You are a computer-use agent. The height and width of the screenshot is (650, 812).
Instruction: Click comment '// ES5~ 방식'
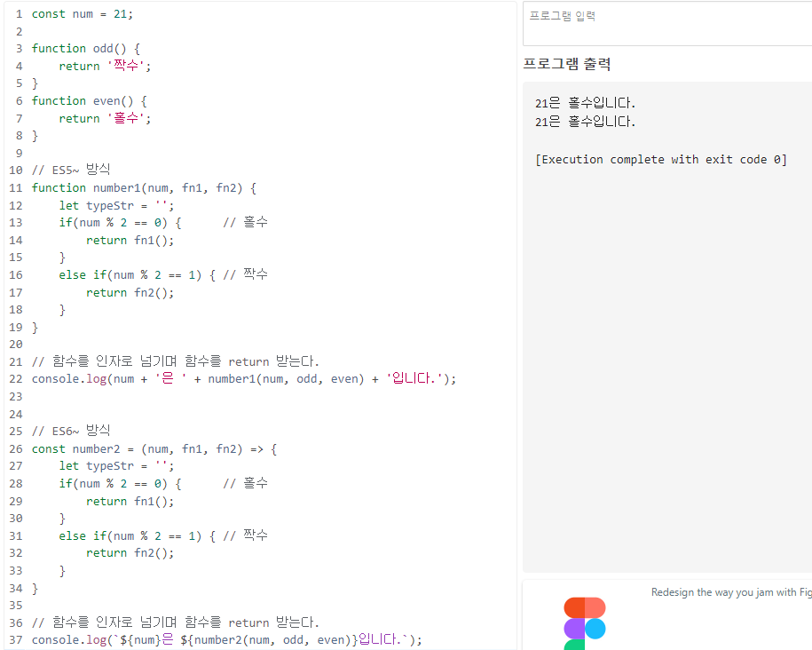[x=71, y=170]
